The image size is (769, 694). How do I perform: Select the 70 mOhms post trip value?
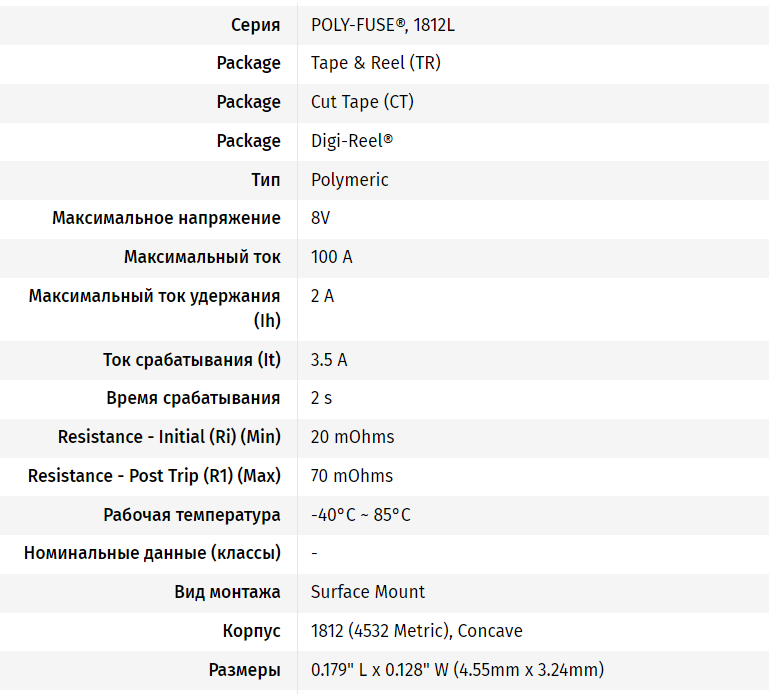click(352, 476)
